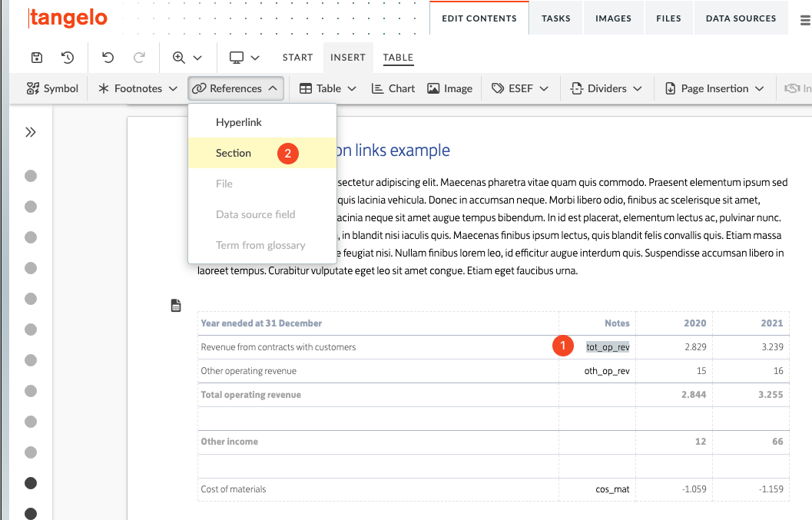Open the EDIT CONTENTS tab
Image resolution: width=812 pixels, height=520 pixels.
click(x=479, y=18)
